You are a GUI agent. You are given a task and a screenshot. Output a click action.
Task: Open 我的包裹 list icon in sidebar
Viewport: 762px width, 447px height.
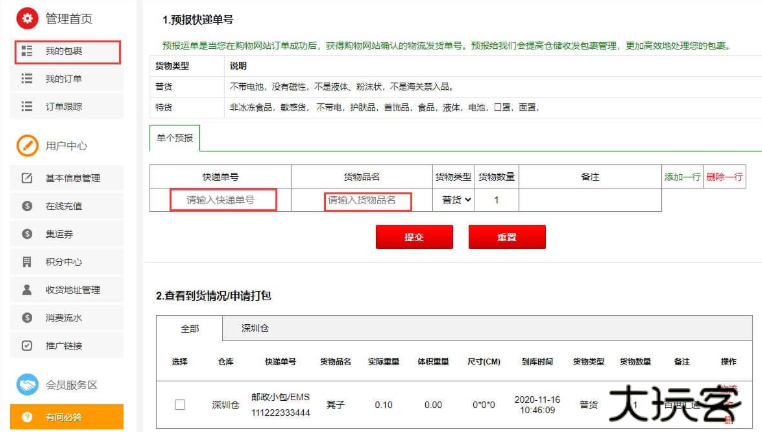(x=27, y=51)
